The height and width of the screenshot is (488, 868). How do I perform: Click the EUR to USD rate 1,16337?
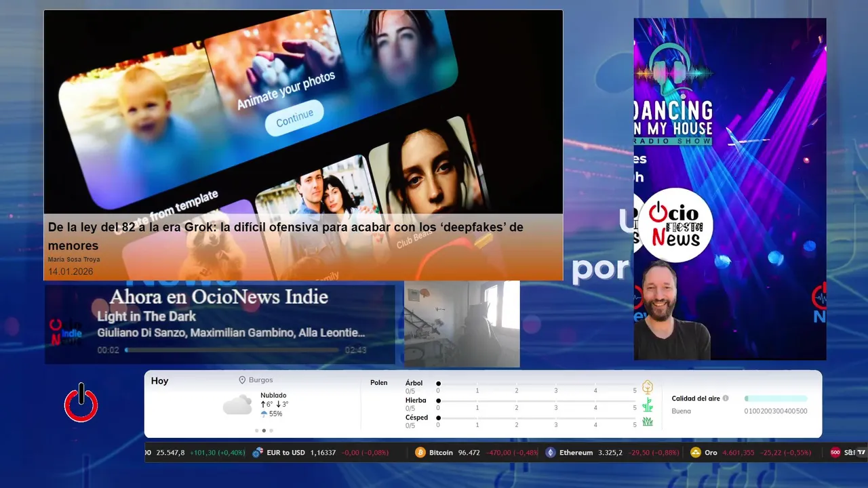pos(323,453)
